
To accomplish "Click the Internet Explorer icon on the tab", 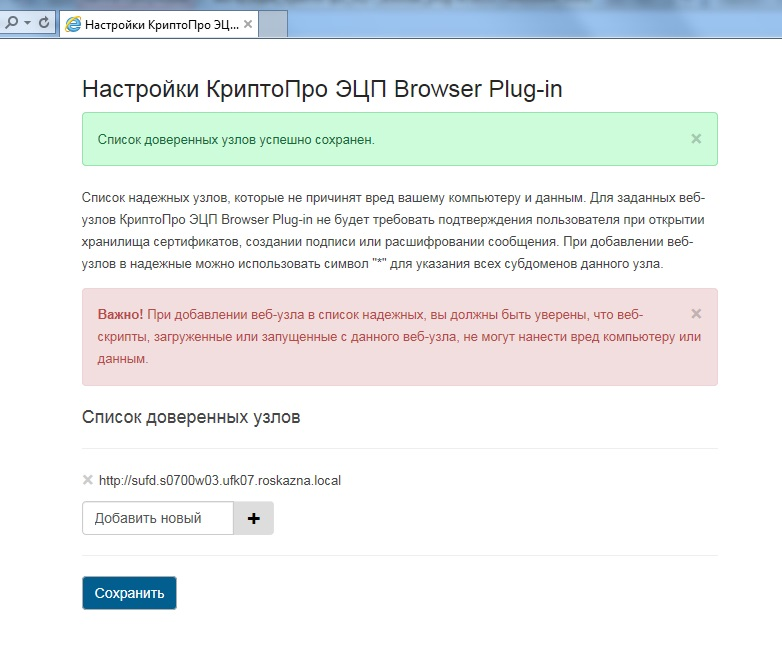I will coord(73,24).
